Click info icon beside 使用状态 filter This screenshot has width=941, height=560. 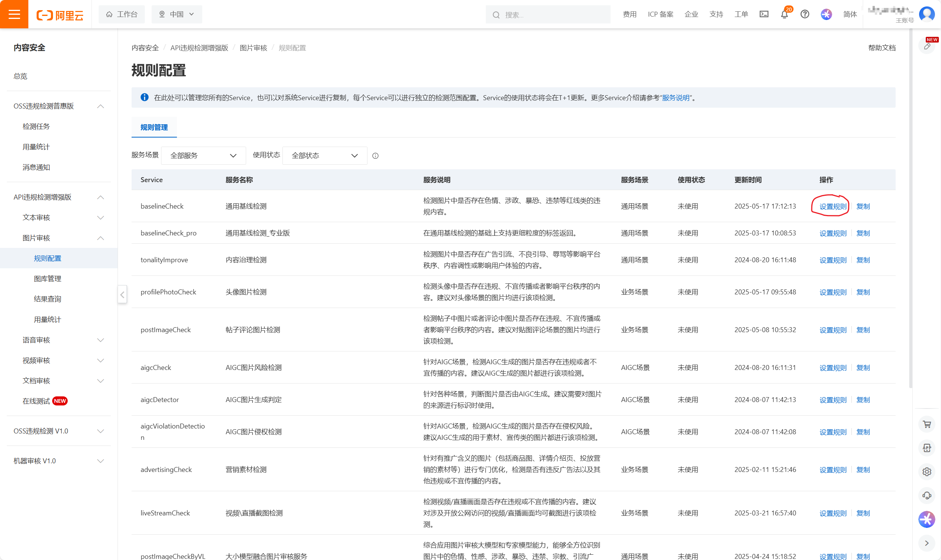point(375,156)
